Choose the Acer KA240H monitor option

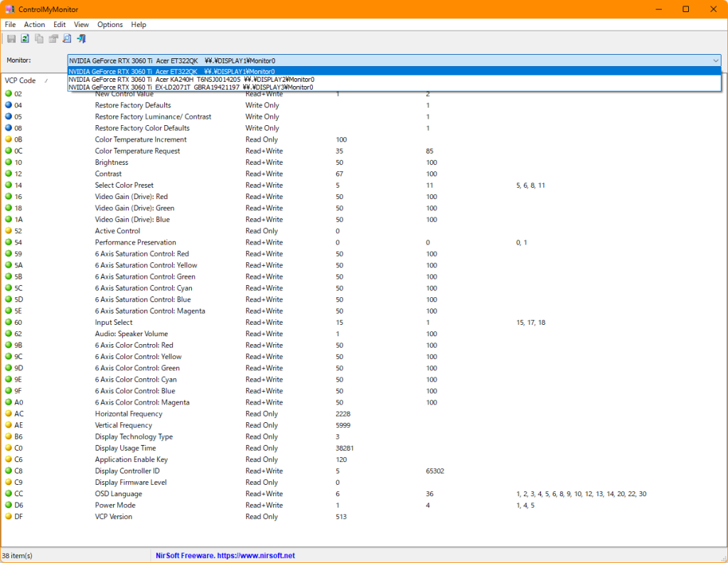[x=192, y=80]
